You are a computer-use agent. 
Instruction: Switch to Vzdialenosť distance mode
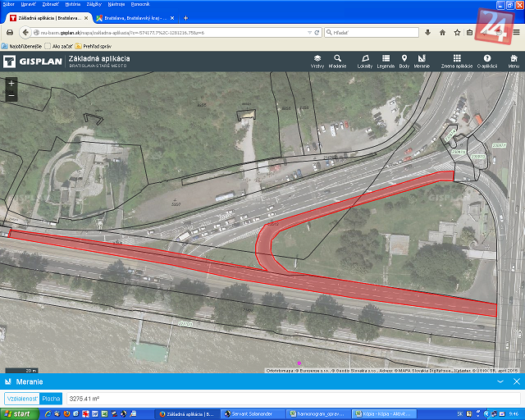click(21, 398)
